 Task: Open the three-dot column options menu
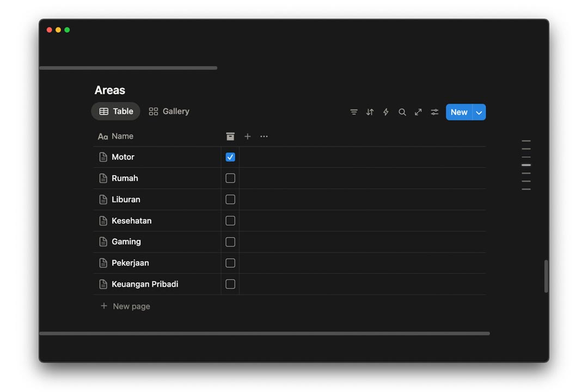point(264,137)
